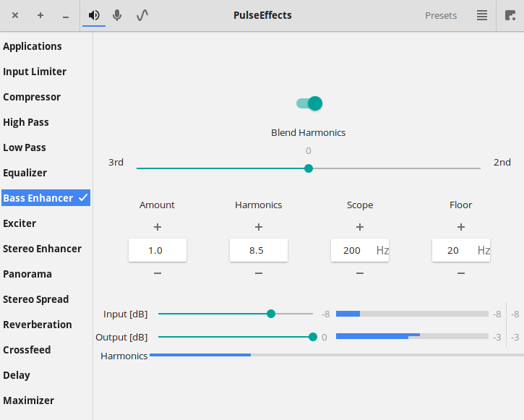Click the 3rd label beside blend slider
524x420 pixels.
click(x=116, y=163)
